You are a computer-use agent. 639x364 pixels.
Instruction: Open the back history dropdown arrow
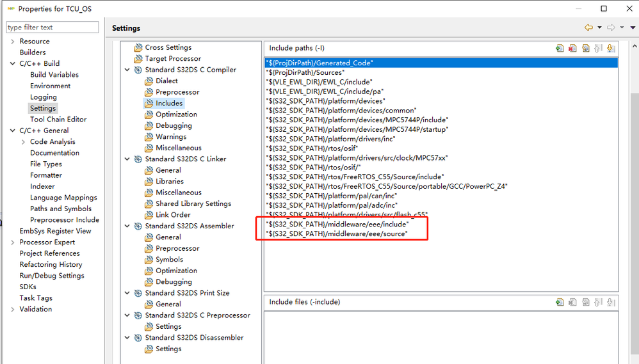pos(599,28)
